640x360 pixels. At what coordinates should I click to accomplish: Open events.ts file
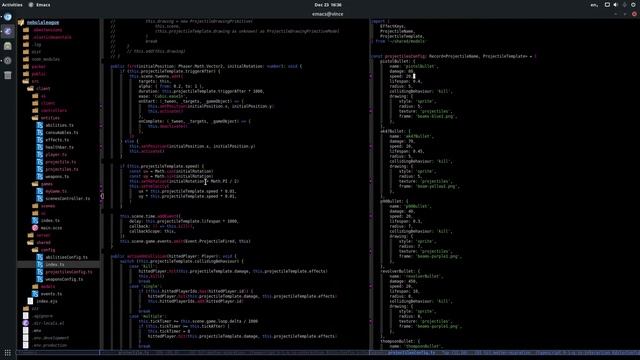pos(51,294)
